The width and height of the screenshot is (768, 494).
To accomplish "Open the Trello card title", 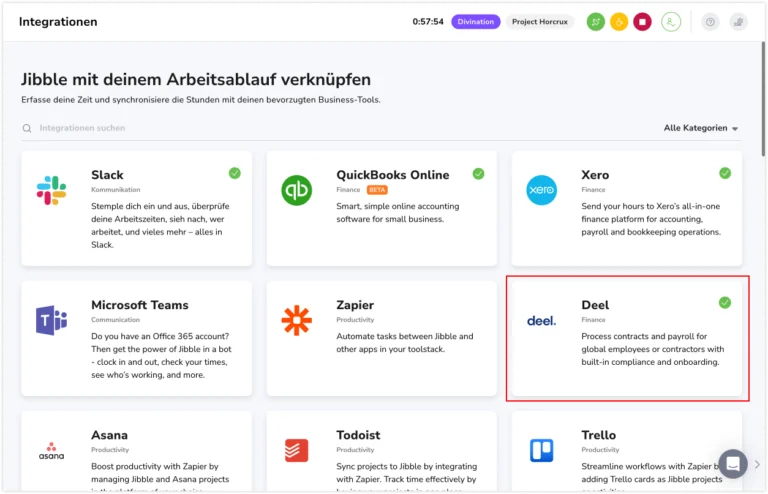I will (x=599, y=435).
